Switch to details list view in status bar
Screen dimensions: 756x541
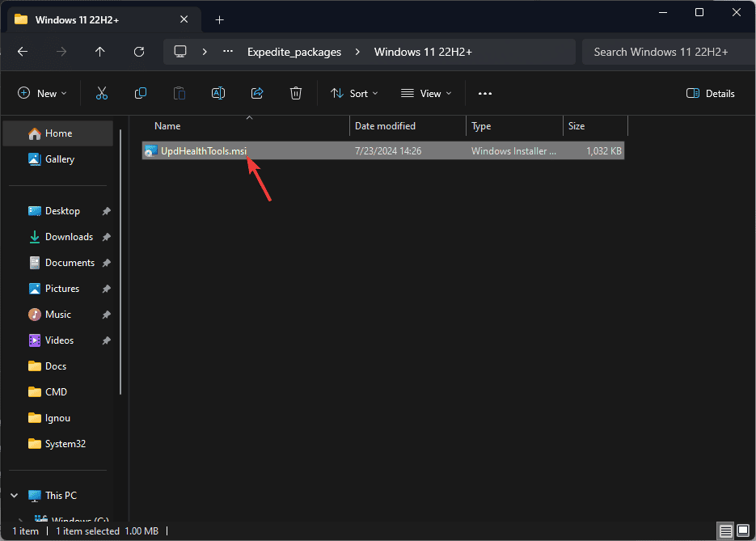click(725, 530)
